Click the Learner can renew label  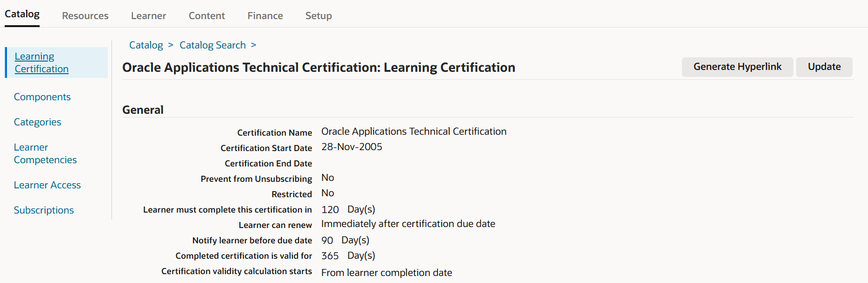(275, 225)
